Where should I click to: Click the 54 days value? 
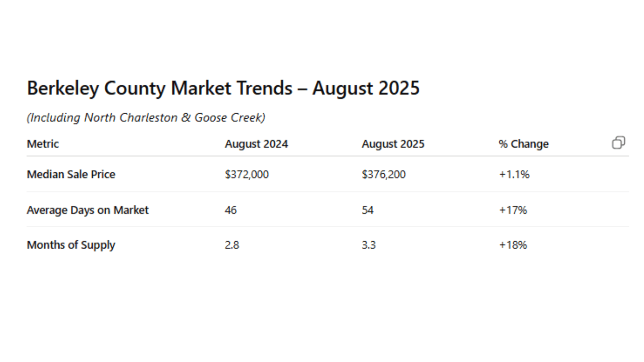click(x=367, y=210)
